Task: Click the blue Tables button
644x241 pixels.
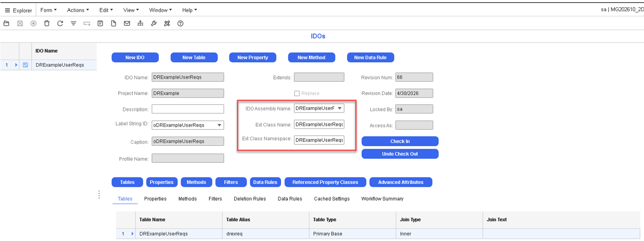Action: point(127,182)
